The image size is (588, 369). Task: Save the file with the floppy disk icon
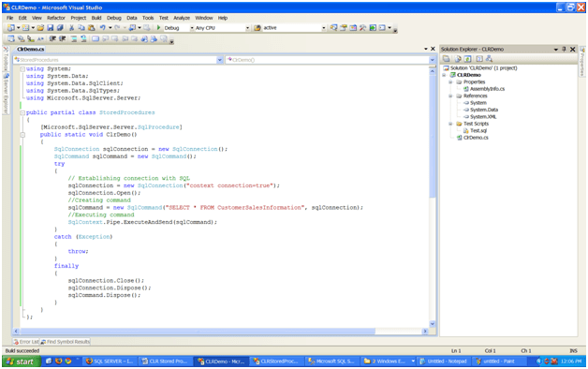coord(50,28)
